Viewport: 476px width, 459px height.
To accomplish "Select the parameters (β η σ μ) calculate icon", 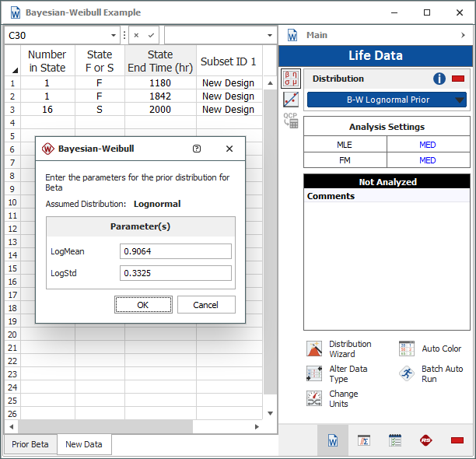I will pos(290,79).
